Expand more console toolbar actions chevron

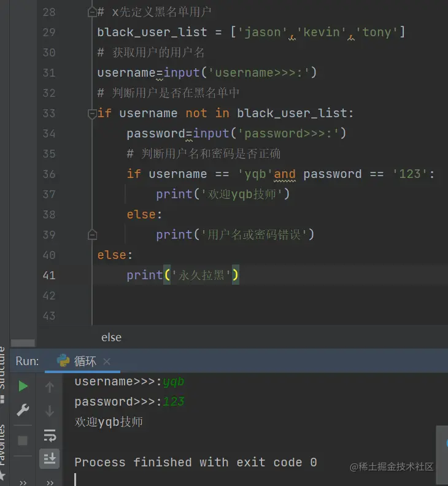click(x=50, y=482)
